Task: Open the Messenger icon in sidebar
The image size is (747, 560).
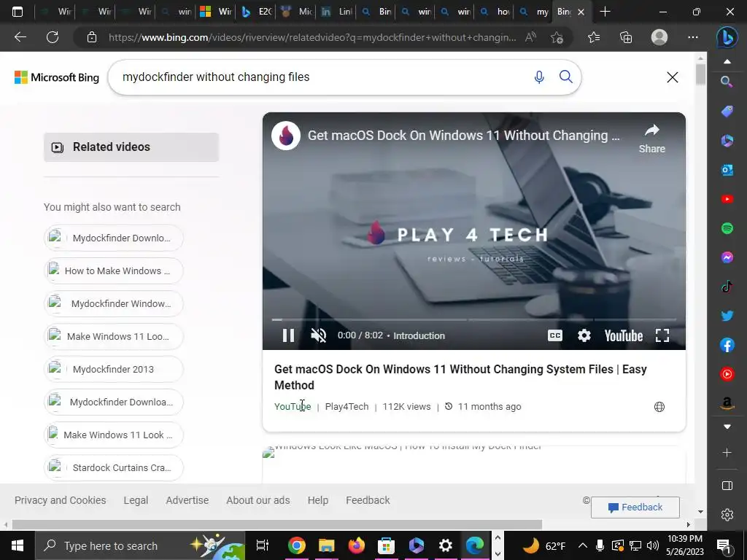Action: pos(727,257)
